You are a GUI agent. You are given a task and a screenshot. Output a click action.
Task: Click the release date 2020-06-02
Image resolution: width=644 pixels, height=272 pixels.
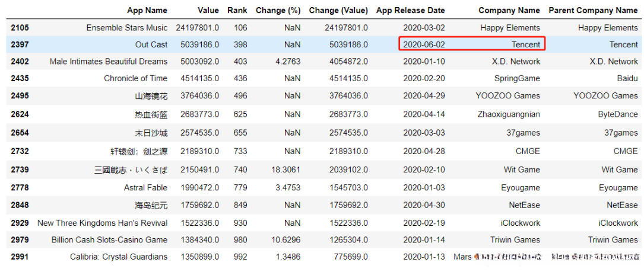pos(424,44)
